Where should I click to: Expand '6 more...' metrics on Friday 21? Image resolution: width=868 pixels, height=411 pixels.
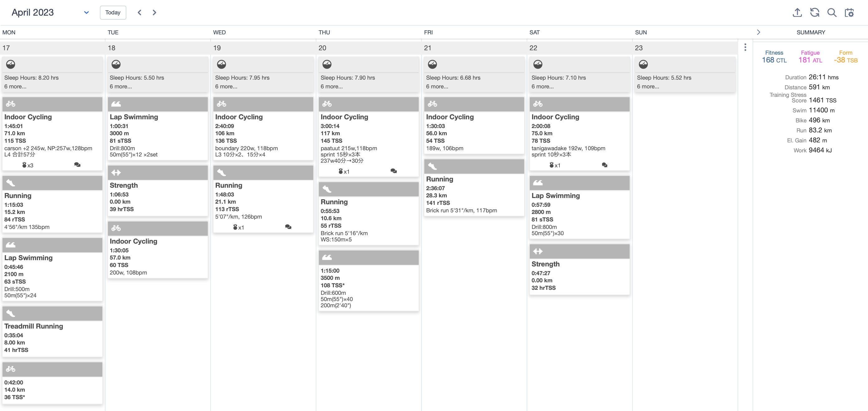(437, 87)
